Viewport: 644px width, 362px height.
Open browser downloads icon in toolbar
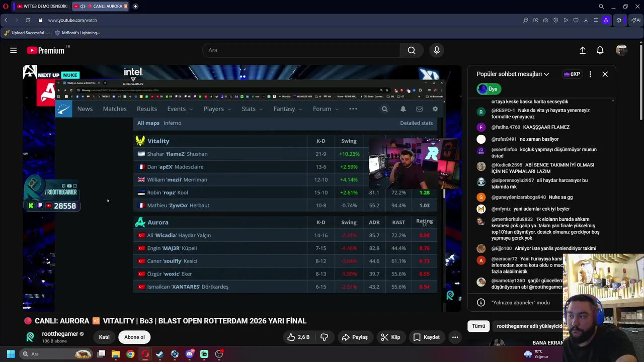click(x=586, y=20)
